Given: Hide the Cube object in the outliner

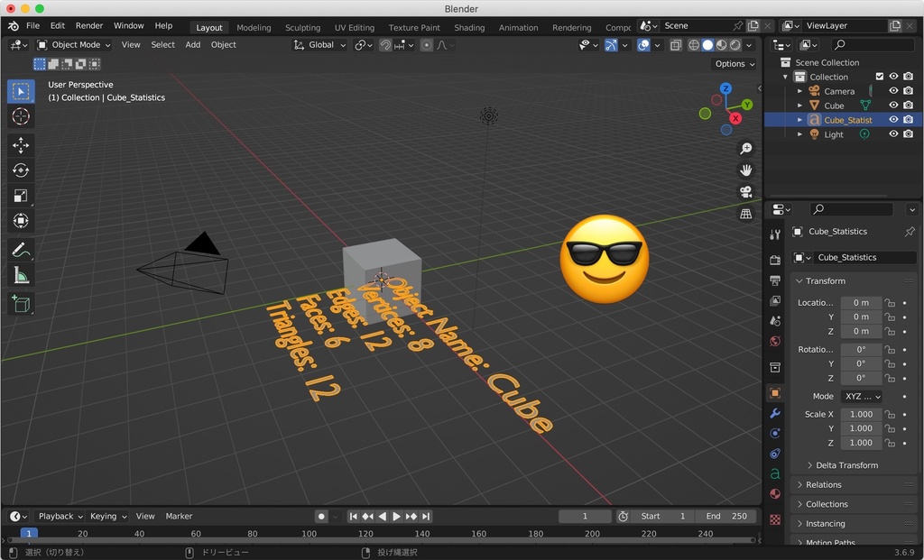Looking at the screenshot, I should [x=892, y=105].
